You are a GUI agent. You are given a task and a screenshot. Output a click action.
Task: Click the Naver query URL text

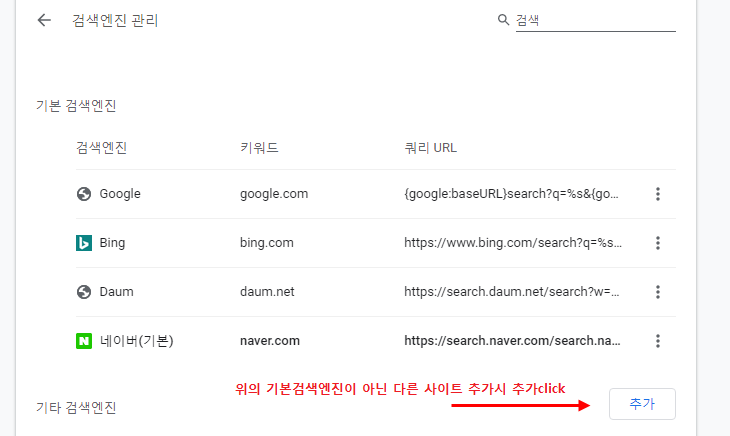(x=512, y=341)
